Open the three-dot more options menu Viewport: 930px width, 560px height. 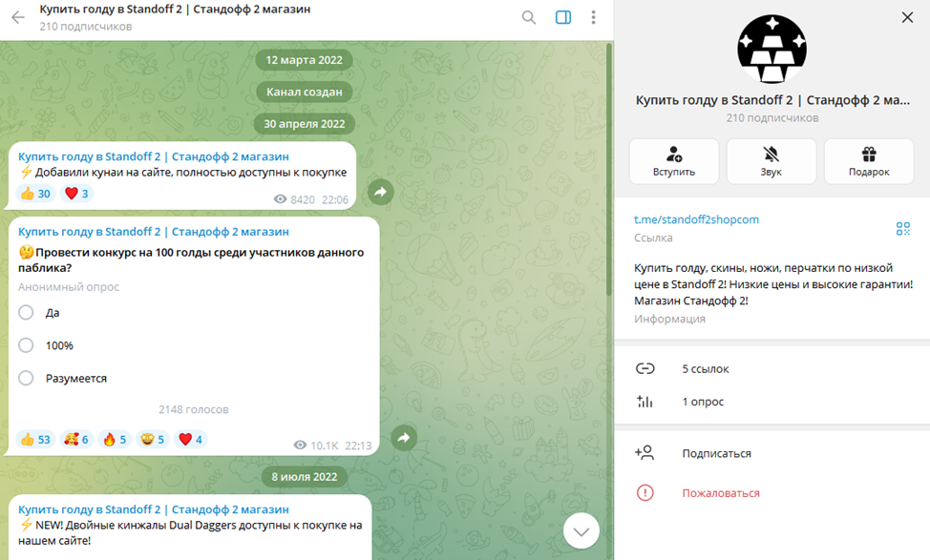coord(593,17)
